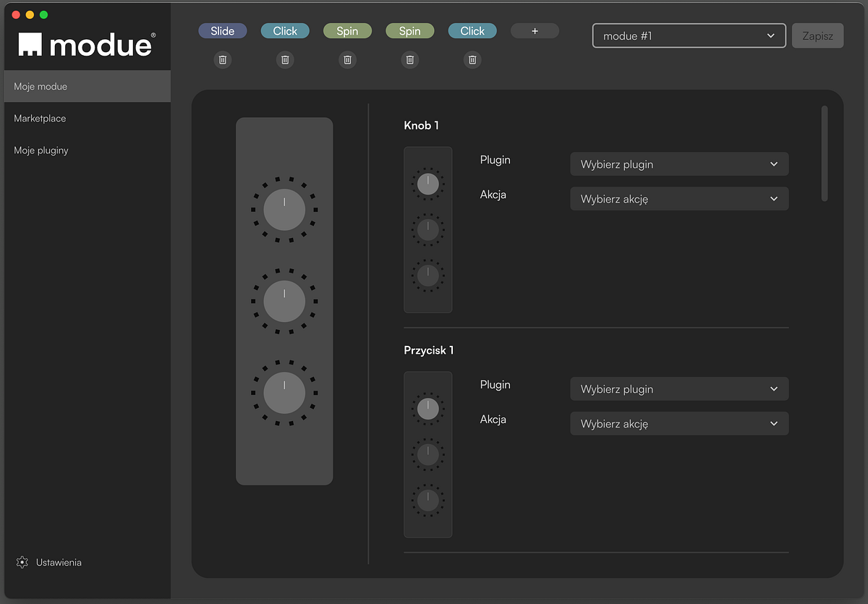Open the Wybierz plugin dropdown for Knob 1
This screenshot has height=604, width=868.
point(678,164)
